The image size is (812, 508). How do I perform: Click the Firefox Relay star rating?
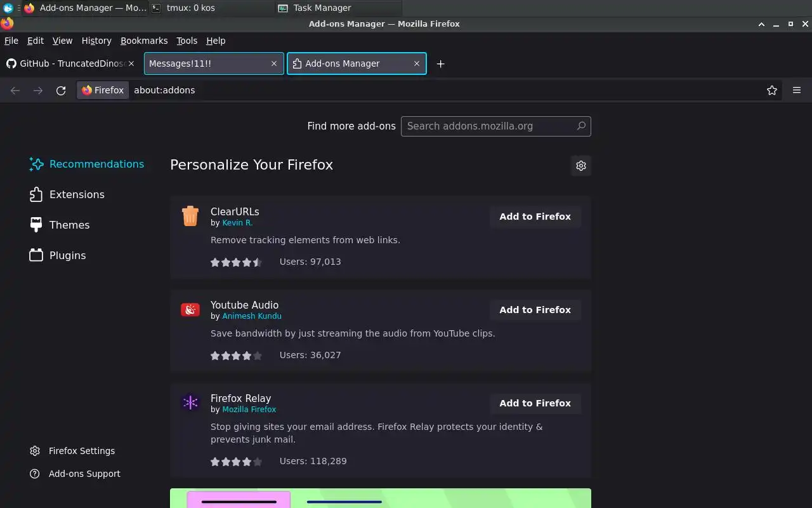pyautogui.click(x=236, y=461)
